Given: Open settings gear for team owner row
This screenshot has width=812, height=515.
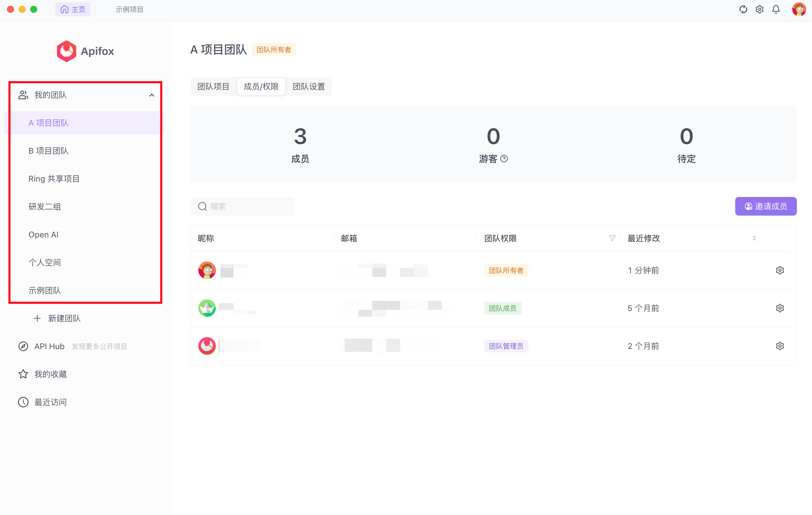Looking at the screenshot, I should 780,270.
